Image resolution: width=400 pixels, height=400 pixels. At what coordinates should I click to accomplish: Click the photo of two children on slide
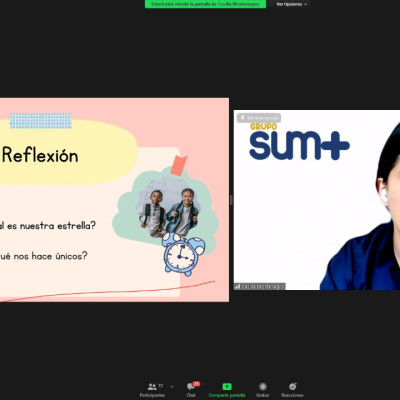click(x=169, y=212)
